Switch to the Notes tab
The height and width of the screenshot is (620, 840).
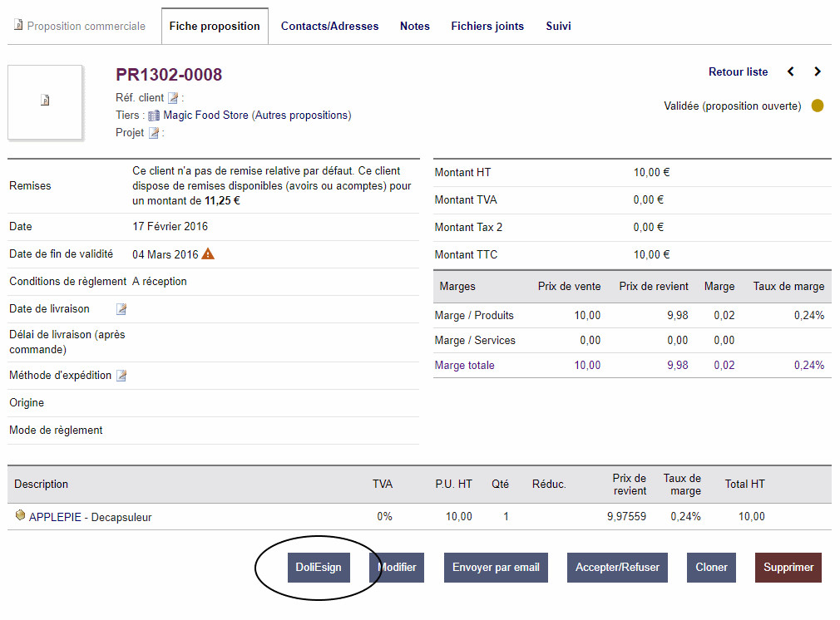(x=415, y=26)
